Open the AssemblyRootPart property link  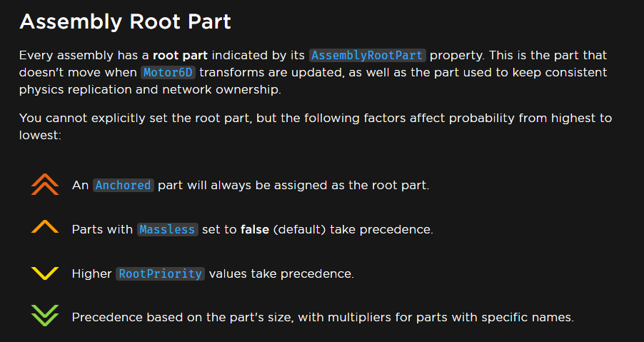(x=368, y=56)
